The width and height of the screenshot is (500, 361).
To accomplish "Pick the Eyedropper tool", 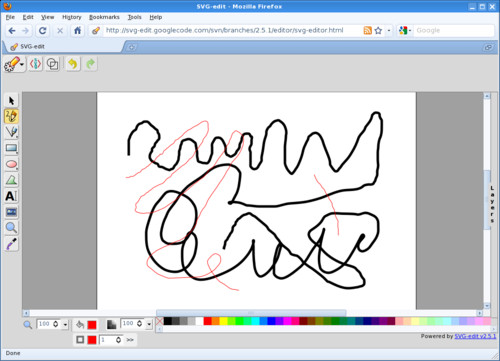I will click(x=11, y=244).
